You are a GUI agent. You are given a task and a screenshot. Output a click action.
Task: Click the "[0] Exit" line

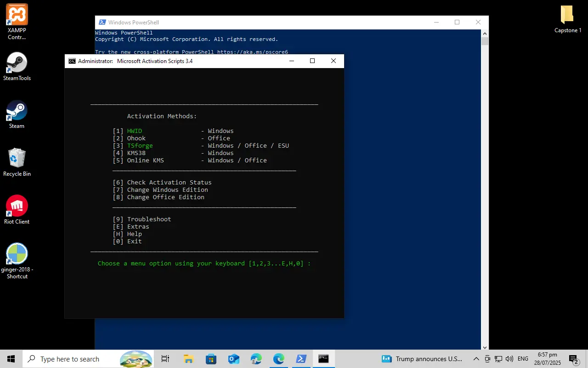[127, 241]
